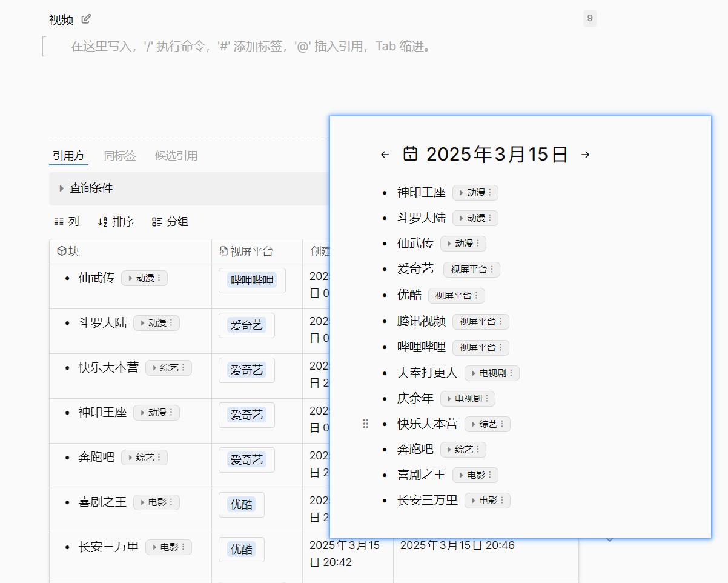
Task: Go to next day with right arrow
Action: tap(585, 155)
